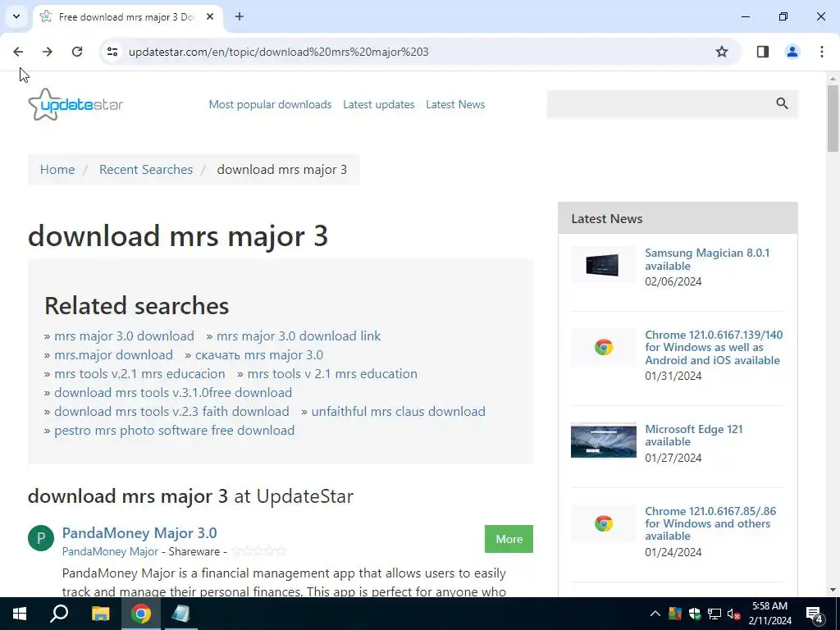Bookmark this page with the star icon
840x630 pixels.
(x=722, y=52)
